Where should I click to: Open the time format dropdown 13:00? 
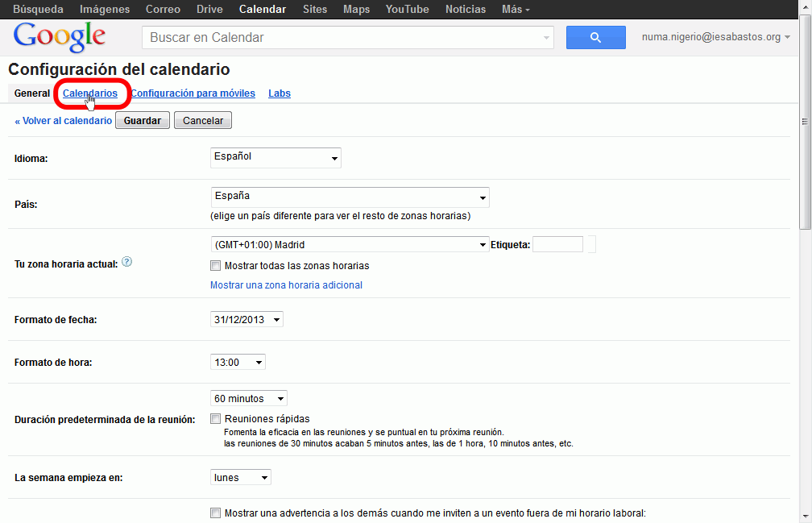(x=238, y=363)
